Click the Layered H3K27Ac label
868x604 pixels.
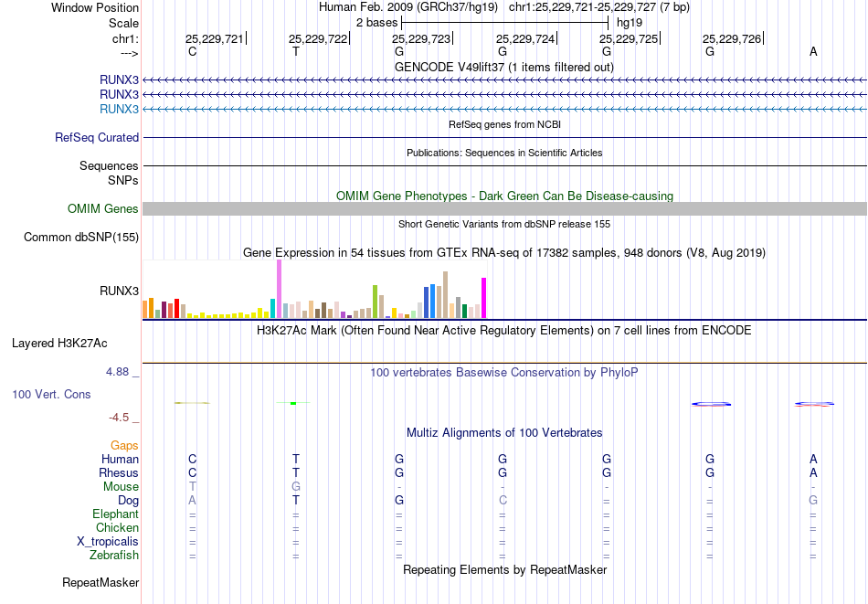click(59, 344)
